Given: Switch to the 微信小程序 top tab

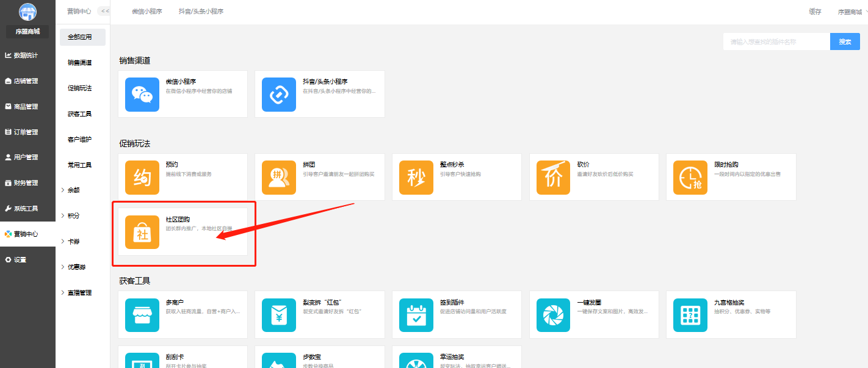Looking at the screenshot, I should point(147,12).
